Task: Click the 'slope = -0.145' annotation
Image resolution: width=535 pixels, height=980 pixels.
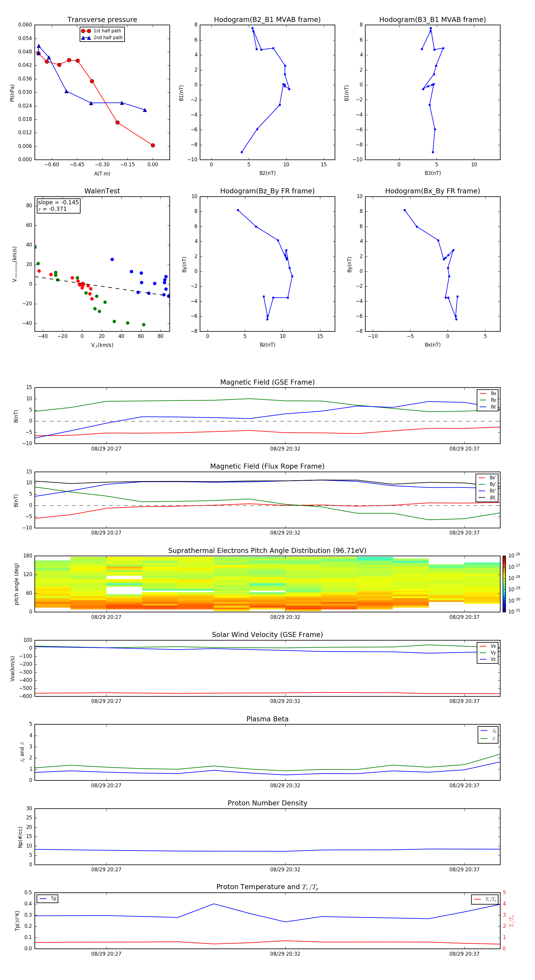Action: [x=58, y=203]
